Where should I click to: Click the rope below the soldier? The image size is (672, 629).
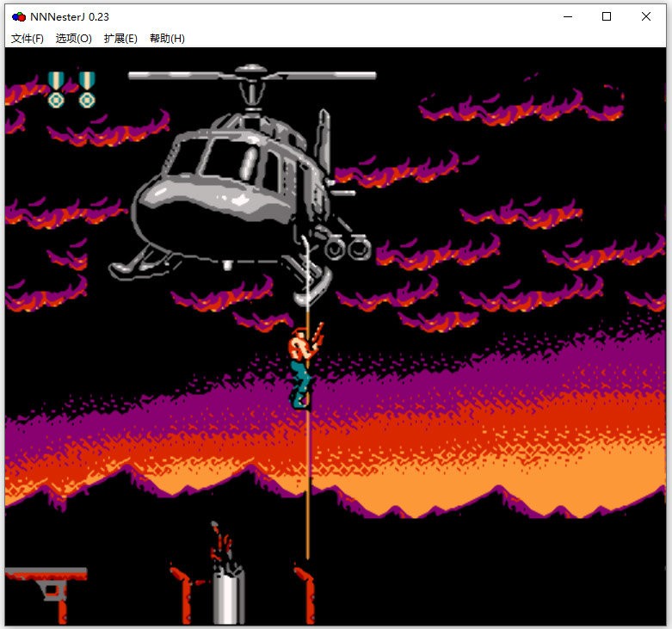307,482
